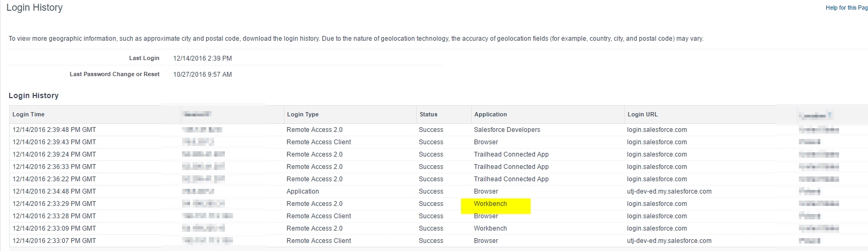Viewport: 868px width, 251px height.
Task: Select the 2:33:07 PM GMT login time
Action: 54,241
